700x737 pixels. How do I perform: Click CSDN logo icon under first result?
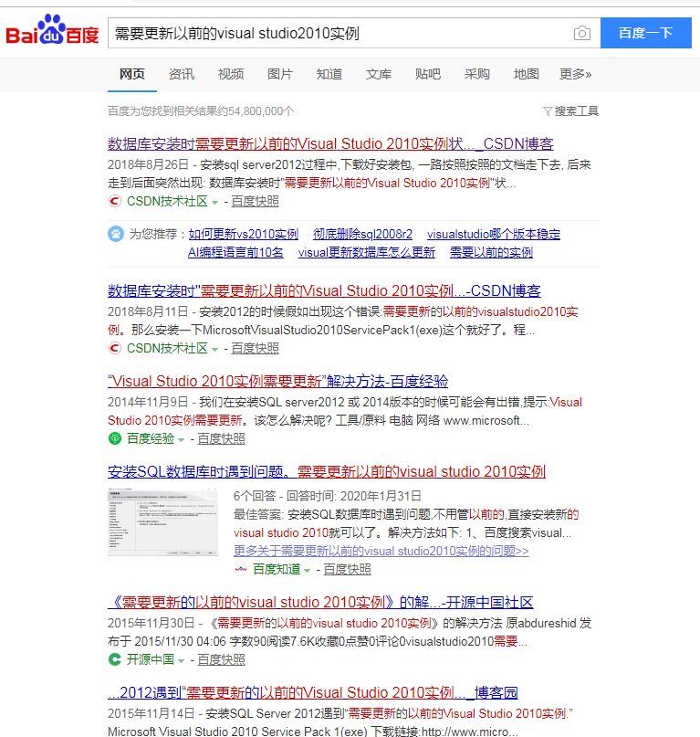click(115, 201)
